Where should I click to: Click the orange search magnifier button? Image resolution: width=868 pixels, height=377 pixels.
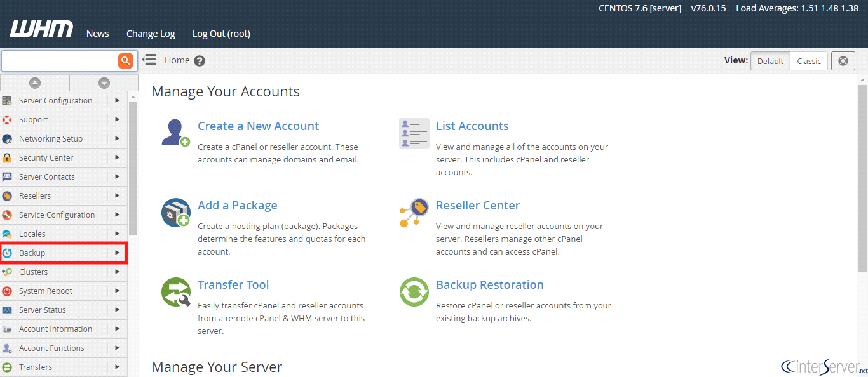pyautogui.click(x=126, y=61)
